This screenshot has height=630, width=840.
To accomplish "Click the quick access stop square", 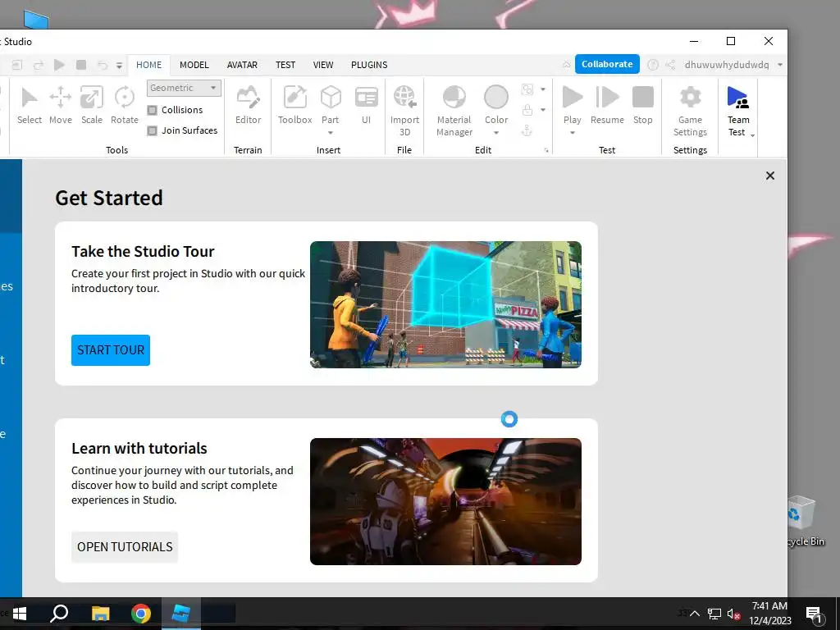I will click(81, 65).
